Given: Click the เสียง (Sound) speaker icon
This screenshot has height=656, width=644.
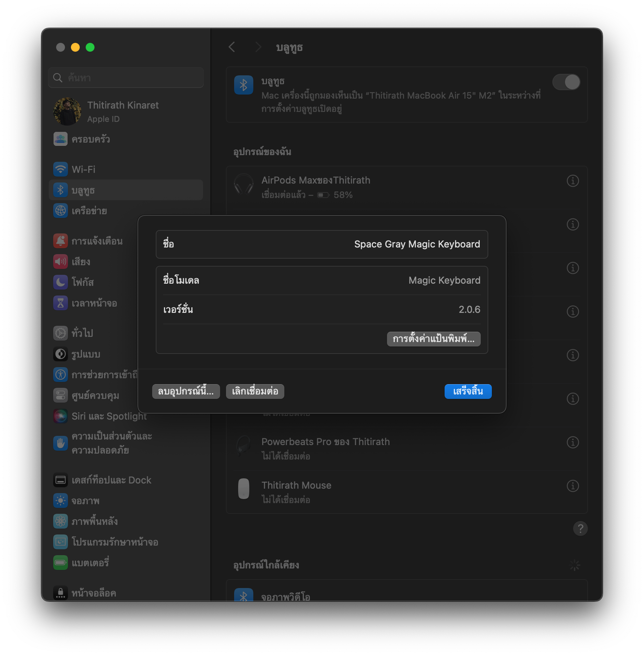Looking at the screenshot, I should (61, 262).
